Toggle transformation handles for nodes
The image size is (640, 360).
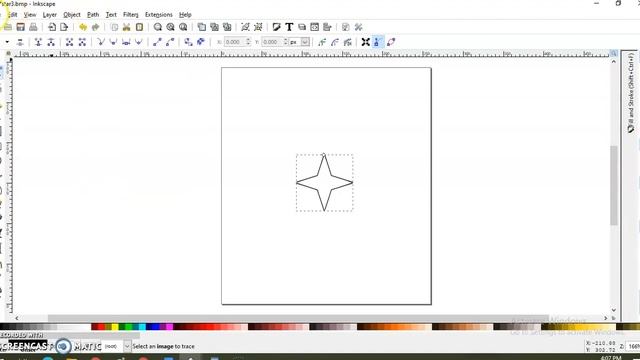tap(366, 42)
